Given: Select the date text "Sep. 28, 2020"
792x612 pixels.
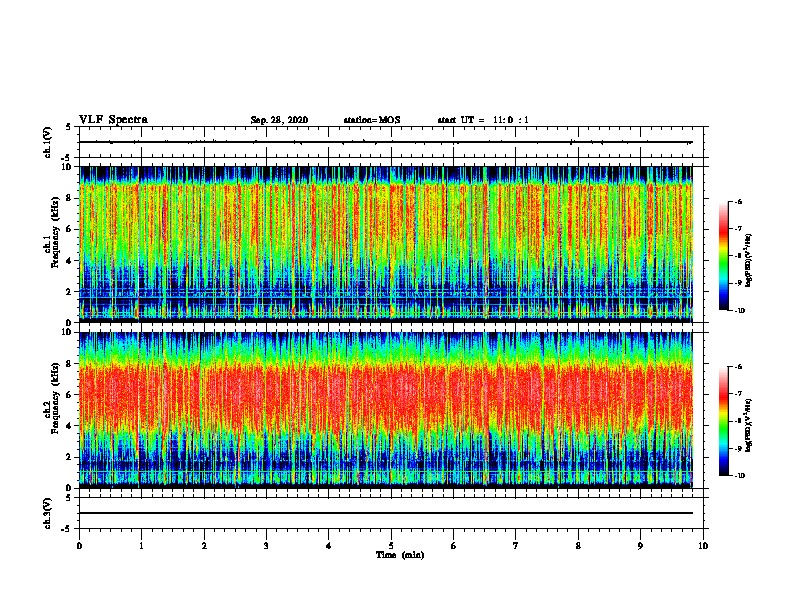Looking at the screenshot, I should (x=279, y=120).
